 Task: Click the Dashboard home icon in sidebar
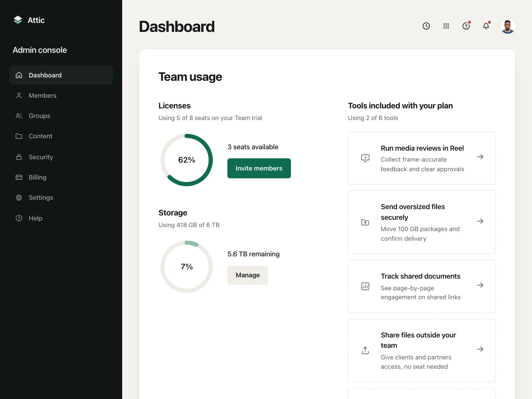(19, 75)
